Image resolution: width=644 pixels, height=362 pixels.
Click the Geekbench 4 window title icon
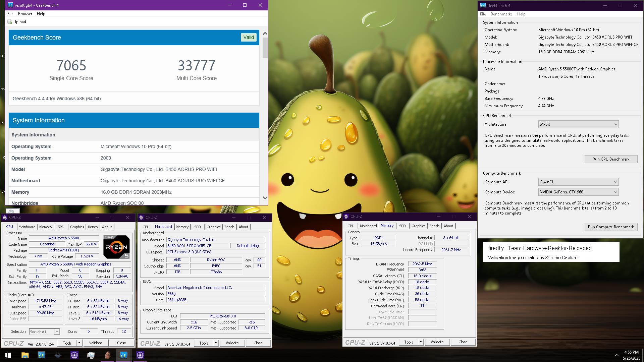click(x=483, y=5)
